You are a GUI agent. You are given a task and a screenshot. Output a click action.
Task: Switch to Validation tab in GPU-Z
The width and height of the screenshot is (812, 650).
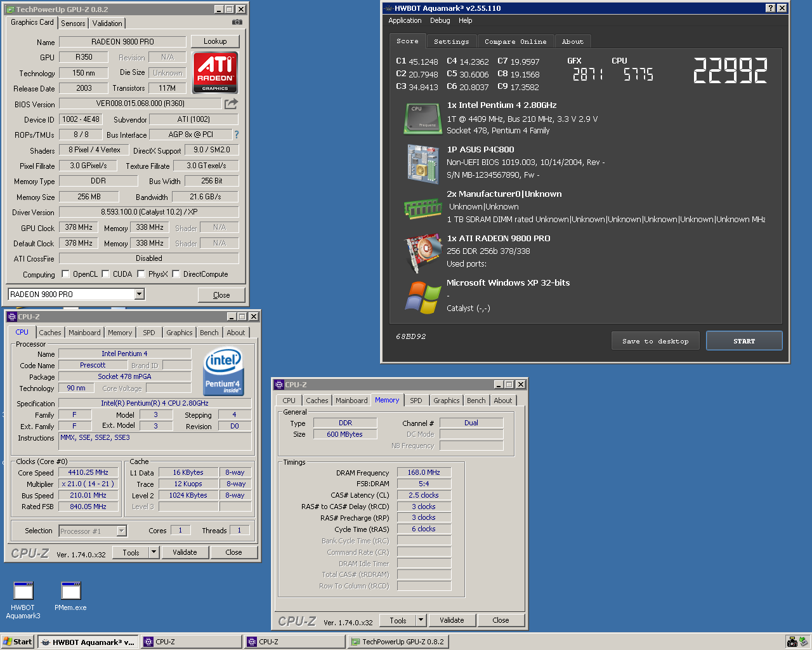(107, 23)
